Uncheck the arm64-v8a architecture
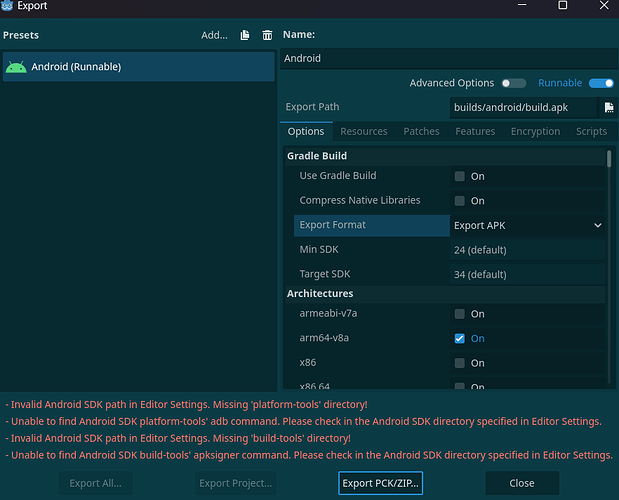This screenshot has height=500, width=619. tap(460, 339)
